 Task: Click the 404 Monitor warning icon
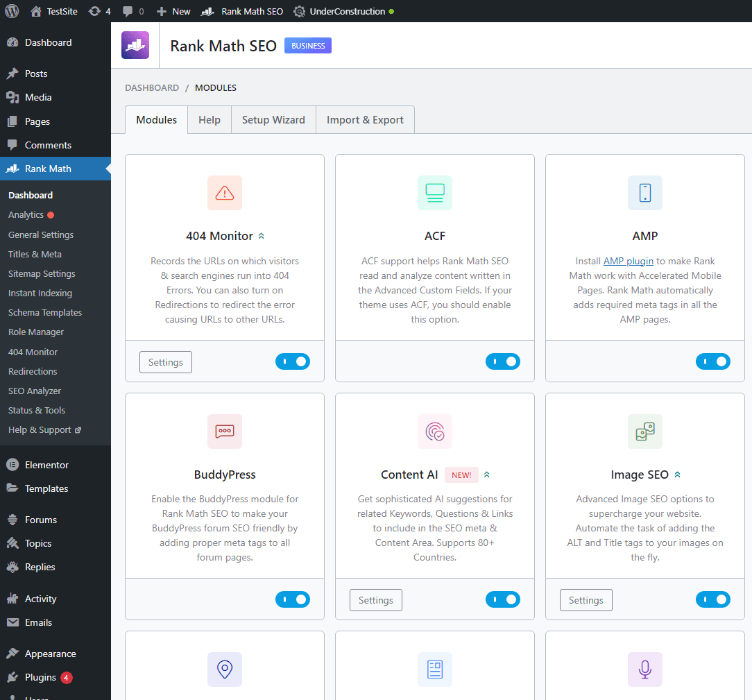pyautogui.click(x=225, y=193)
